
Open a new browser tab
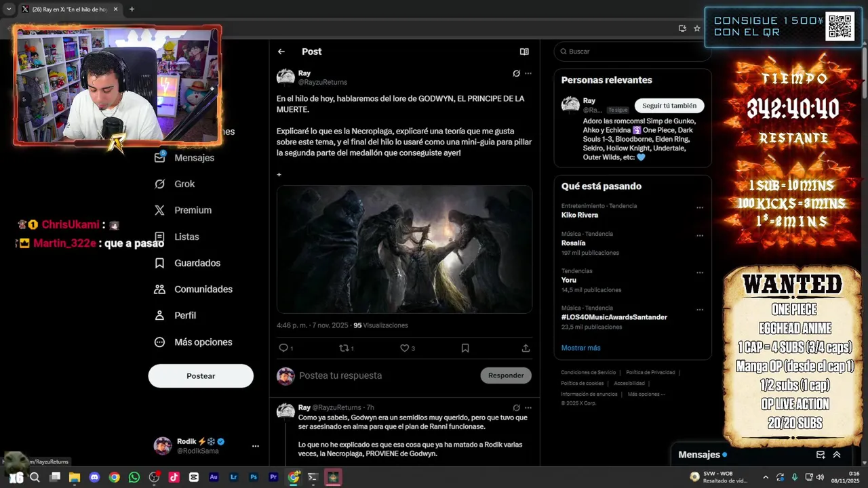pos(132,9)
